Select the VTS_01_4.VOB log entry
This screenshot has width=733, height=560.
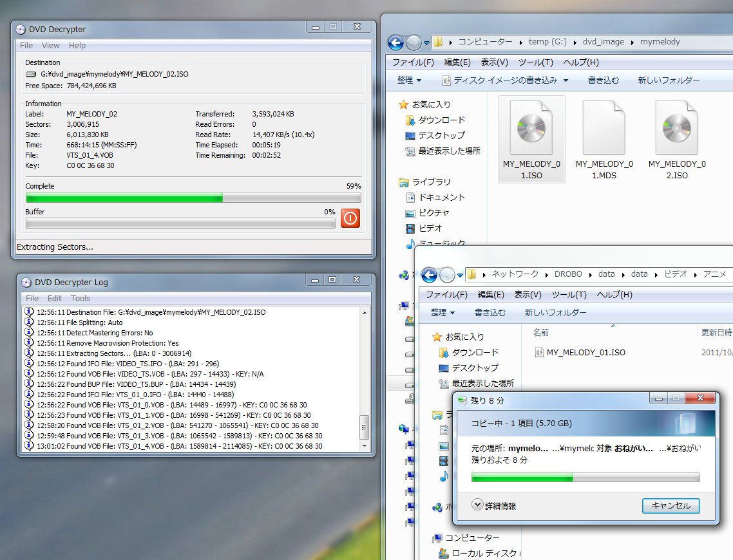click(180, 446)
